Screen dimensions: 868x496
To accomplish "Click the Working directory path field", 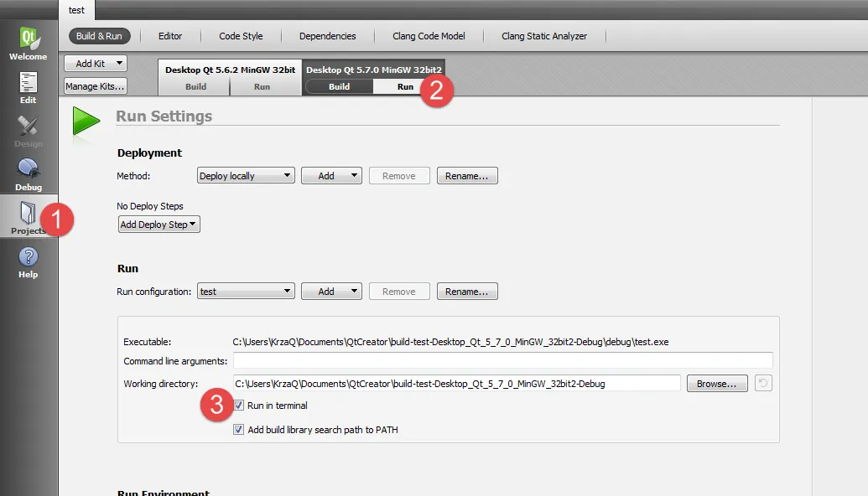I will (457, 383).
